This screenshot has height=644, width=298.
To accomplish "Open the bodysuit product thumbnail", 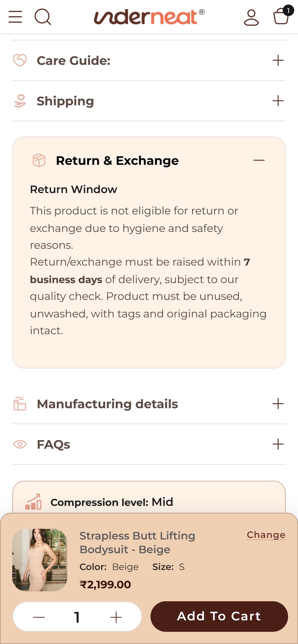I will (40, 560).
